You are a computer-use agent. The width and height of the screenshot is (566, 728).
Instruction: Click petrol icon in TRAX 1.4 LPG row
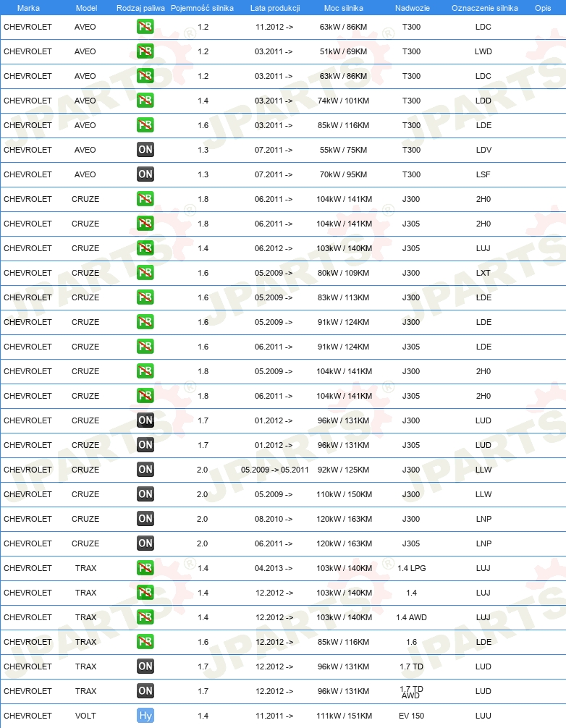(145, 568)
